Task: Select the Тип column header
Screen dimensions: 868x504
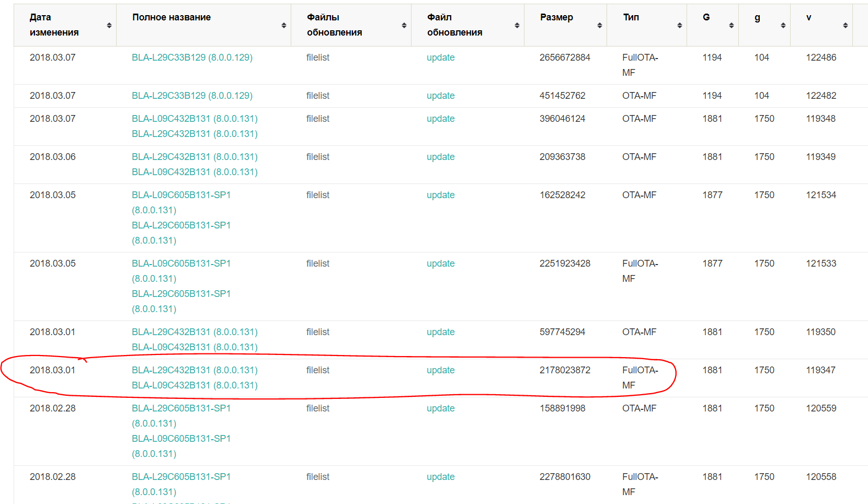Action: (x=647, y=25)
